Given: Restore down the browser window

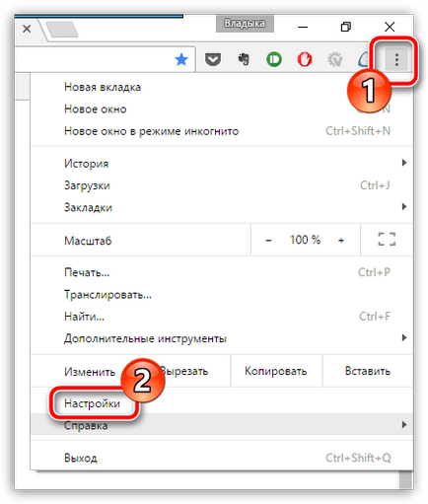Looking at the screenshot, I should [346, 27].
